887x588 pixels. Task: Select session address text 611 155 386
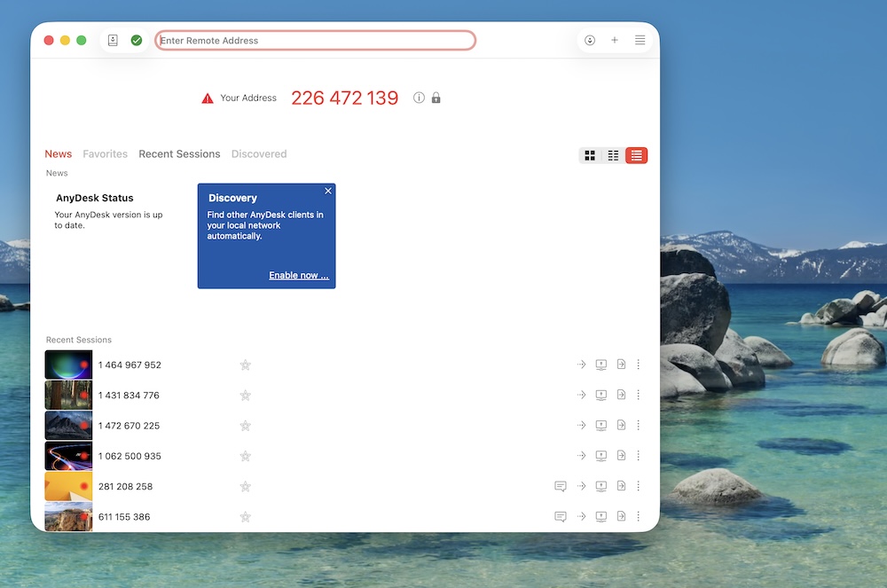point(124,517)
